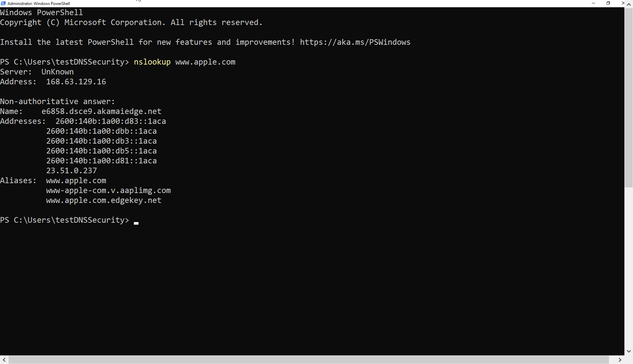633x364 pixels.
Task: Click the DNS server address 168.63.129.16
Action: pyautogui.click(x=76, y=82)
